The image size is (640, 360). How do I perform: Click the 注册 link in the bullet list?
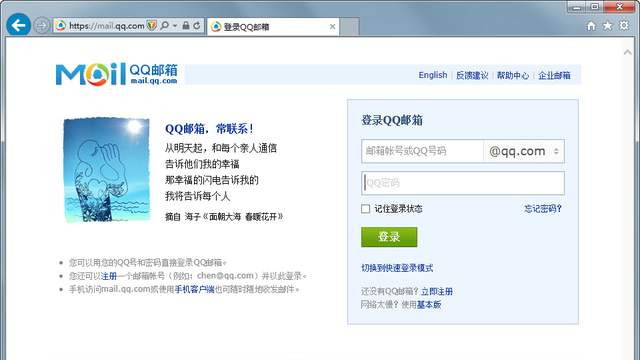tap(109, 276)
